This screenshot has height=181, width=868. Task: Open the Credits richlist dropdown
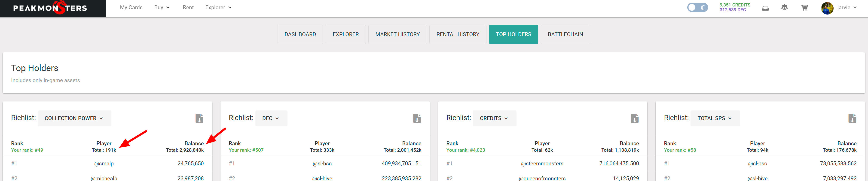click(494, 118)
